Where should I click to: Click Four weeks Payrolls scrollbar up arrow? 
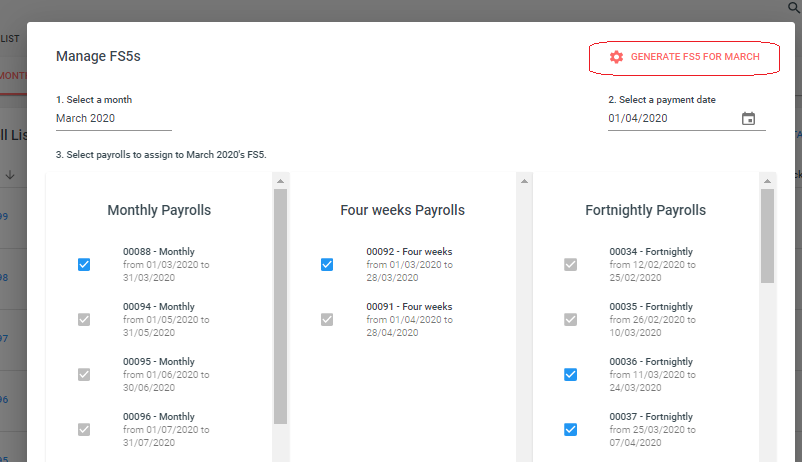pos(524,181)
